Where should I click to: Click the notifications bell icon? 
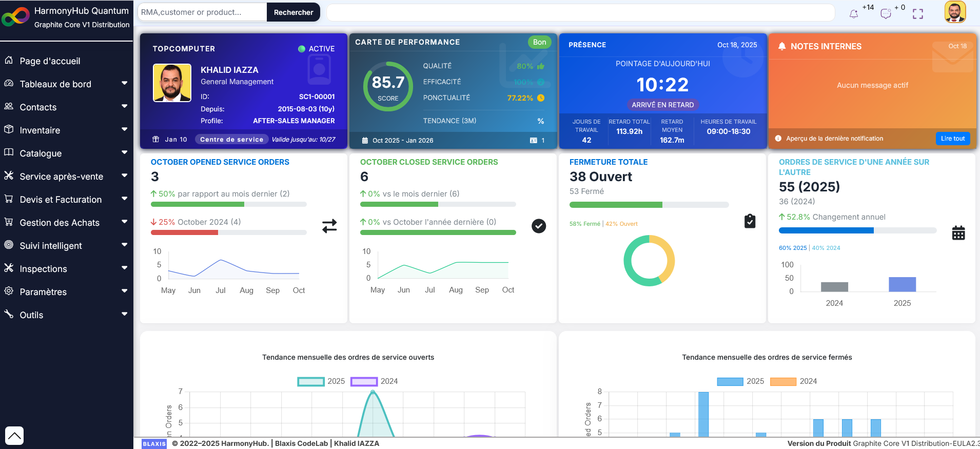[854, 14]
